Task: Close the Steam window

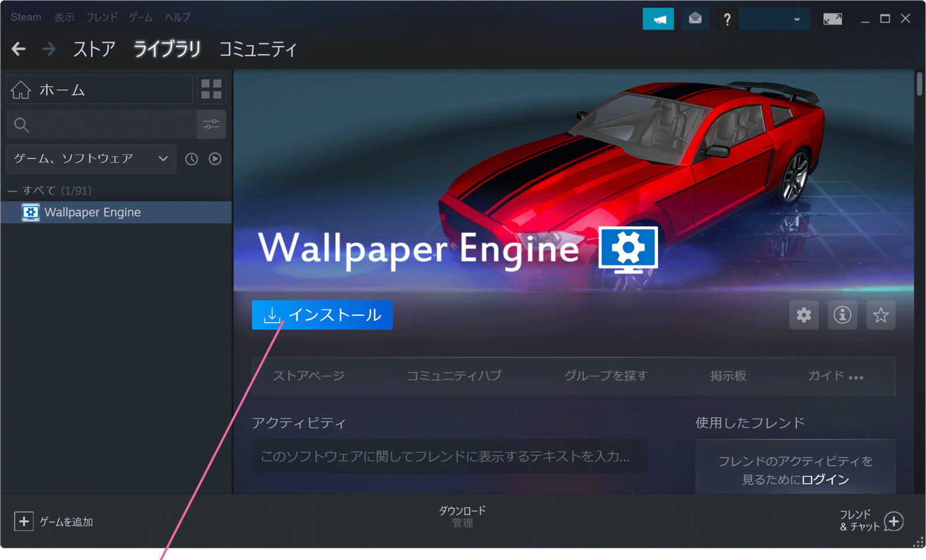Action: pos(906,19)
